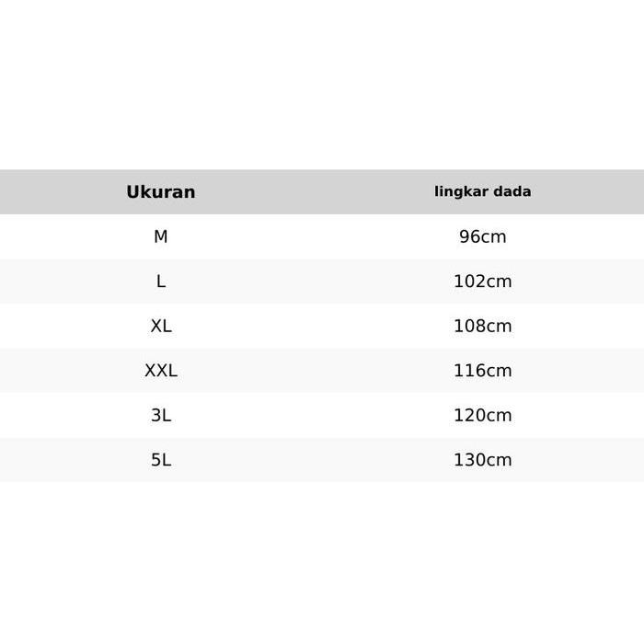Viewport: 644px width, 644px height.
Task: Select the M size cell
Action: tap(161, 236)
